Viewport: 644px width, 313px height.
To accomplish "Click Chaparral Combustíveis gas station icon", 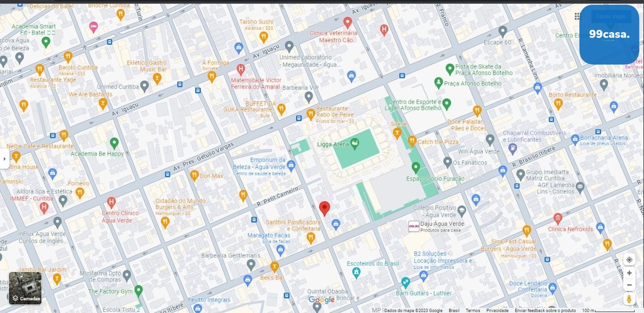I will click(x=512, y=149).
